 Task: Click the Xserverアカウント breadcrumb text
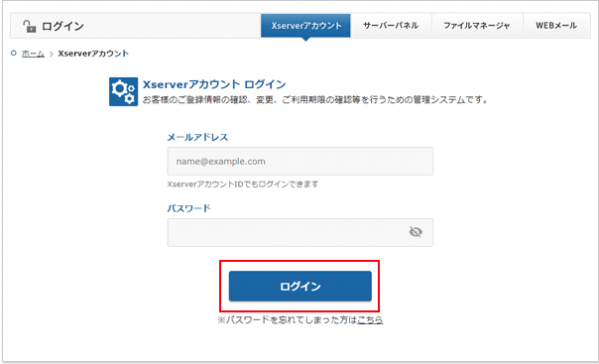click(x=93, y=54)
